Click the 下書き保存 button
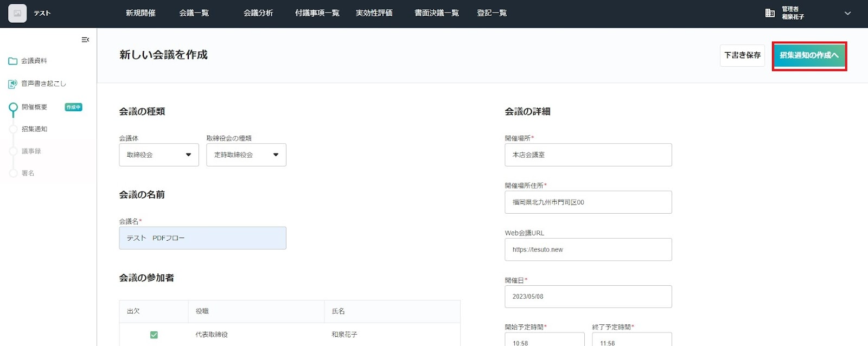The height and width of the screenshot is (346, 868). [x=742, y=55]
